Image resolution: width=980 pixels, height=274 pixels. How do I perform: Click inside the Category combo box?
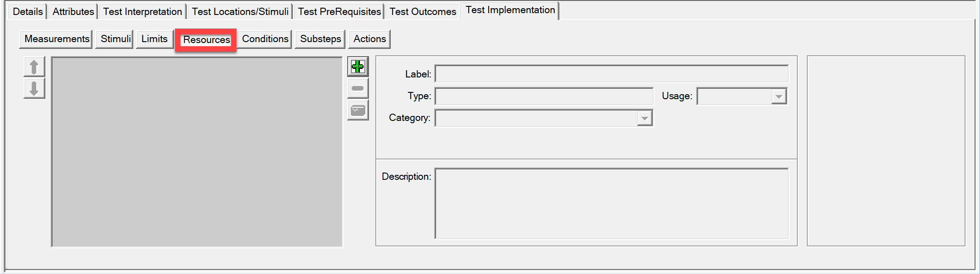coord(543,118)
